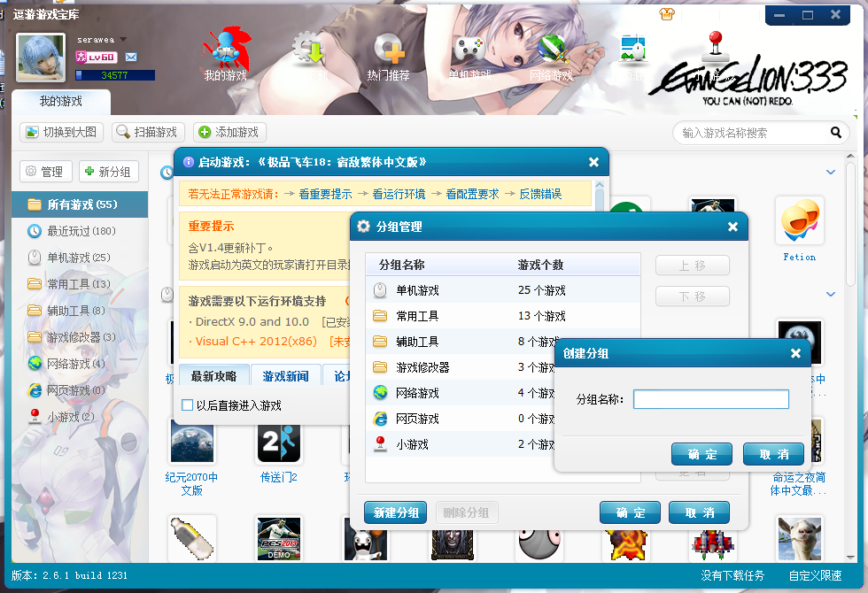Image resolution: width=868 pixels, height=593 pixels.
Task: Switch to the 我的游戏 tab
Action: click(x=61, y=101)
